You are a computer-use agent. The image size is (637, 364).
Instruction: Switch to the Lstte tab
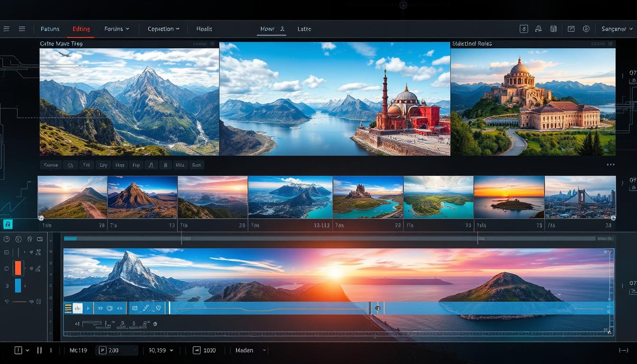[x=304, y=29]
